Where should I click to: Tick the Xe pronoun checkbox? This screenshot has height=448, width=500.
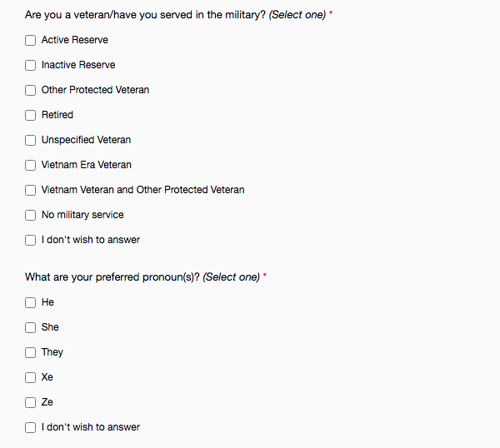(30, 377)
